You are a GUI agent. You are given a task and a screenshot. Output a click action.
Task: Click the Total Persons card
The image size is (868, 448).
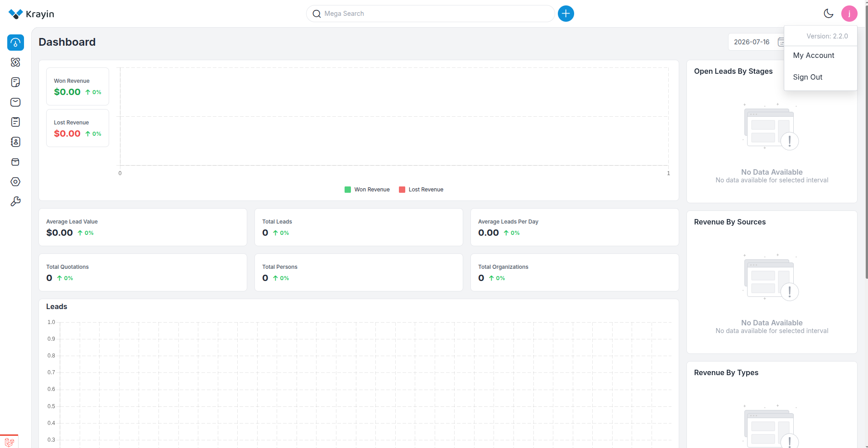pos(359,272)
